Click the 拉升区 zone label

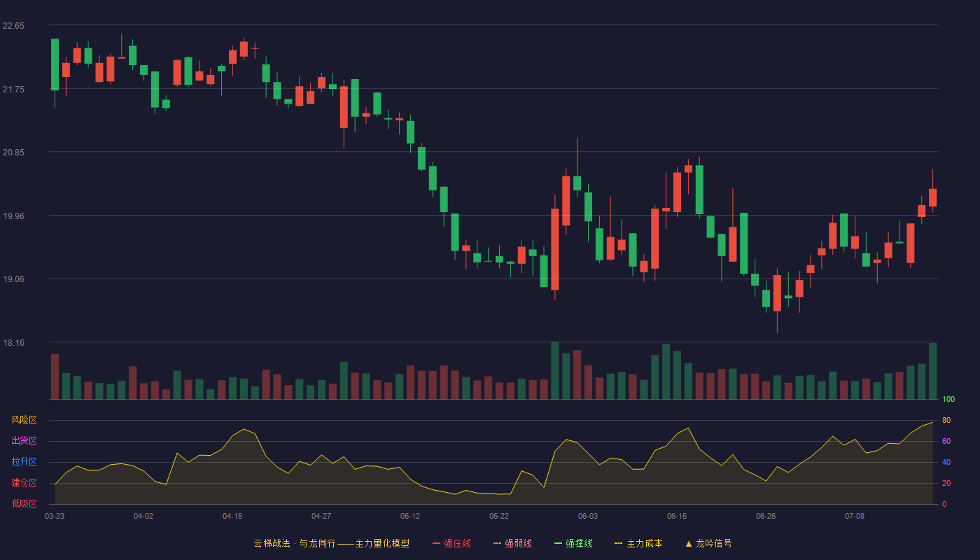[24, 462]
